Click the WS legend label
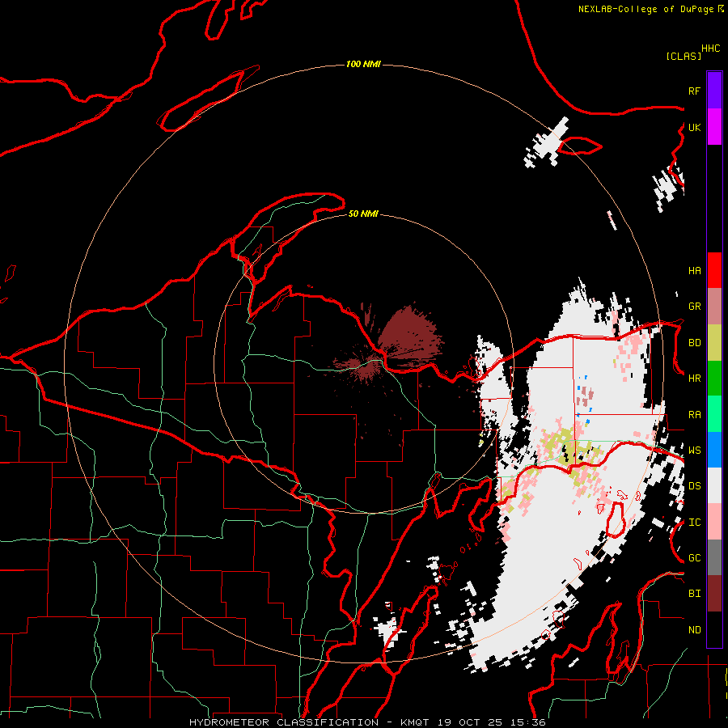Viewport: 728px width, 728px height. [694, 451]
